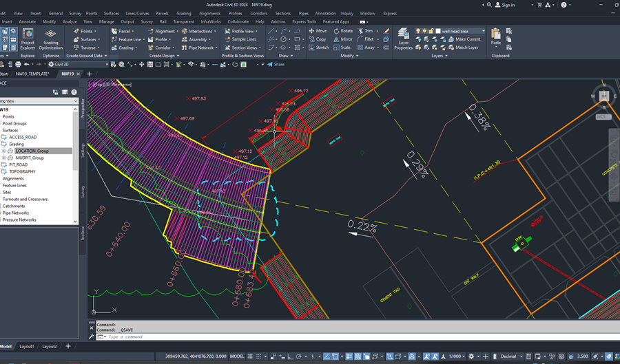Open the Annotate ribbon tab
Viewport: 620px width, 364px height.
pyautogui.click(x=28, y=21)
